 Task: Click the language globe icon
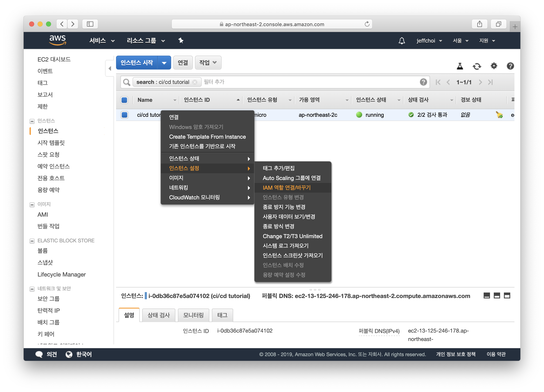tap(69, 354)
